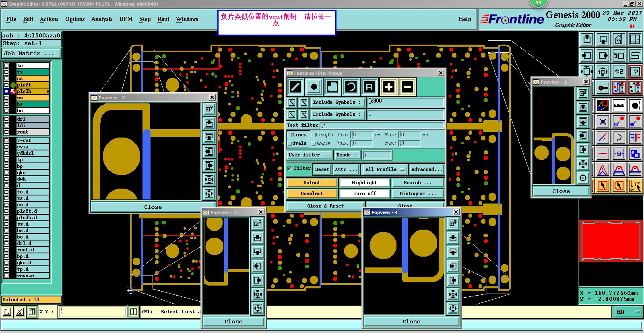Toggle the checkbox for layer 'v-cut'
Image resolution: width=644 pixels, height=333 pixels.
click(x=6, y=140)
